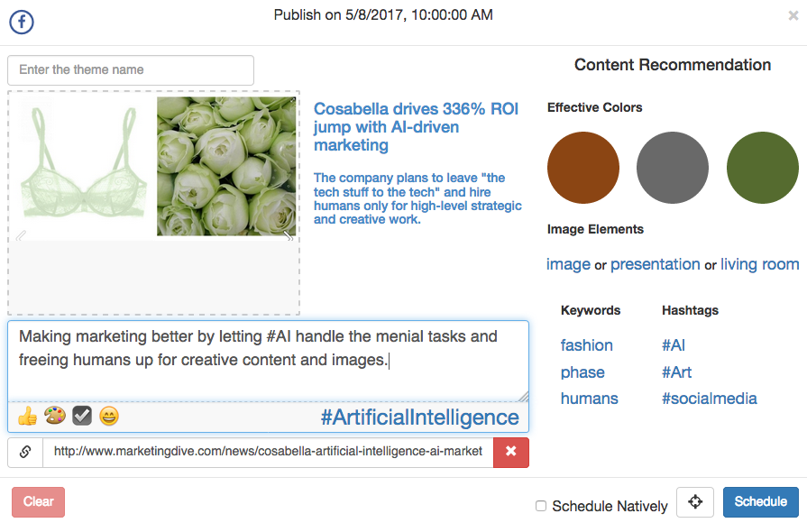Viewport: 807px width, 532px height.
Task: Select the 'living room' image element
Action: [759, 264]
